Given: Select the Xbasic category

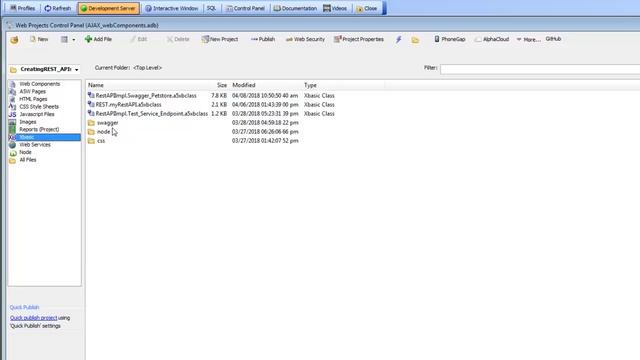Looking at the screenshot, I should coord(44,137).
